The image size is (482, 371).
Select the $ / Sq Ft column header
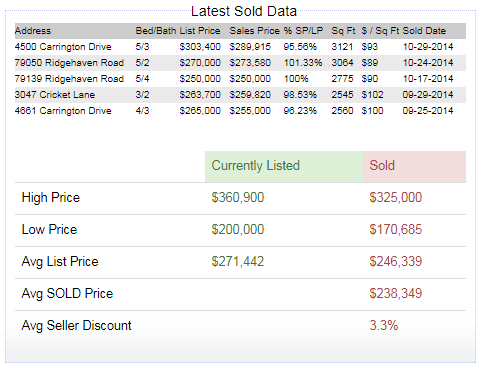380,31
